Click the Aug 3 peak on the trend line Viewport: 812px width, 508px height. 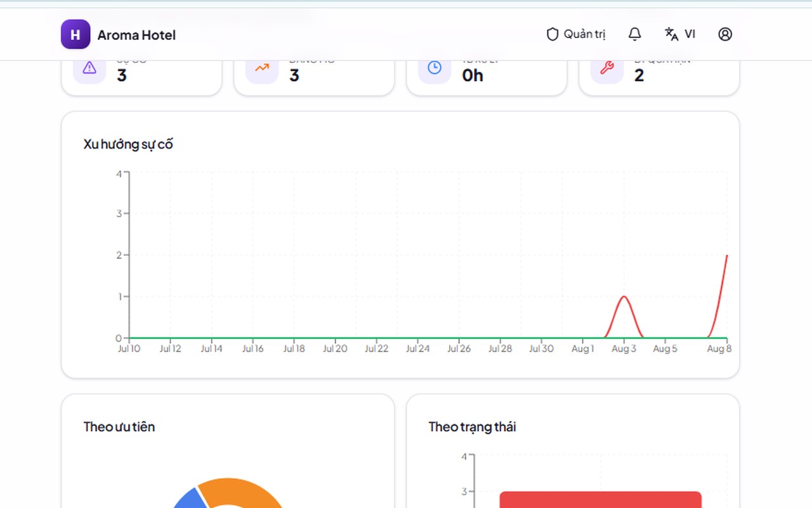[x=624, y=297]
